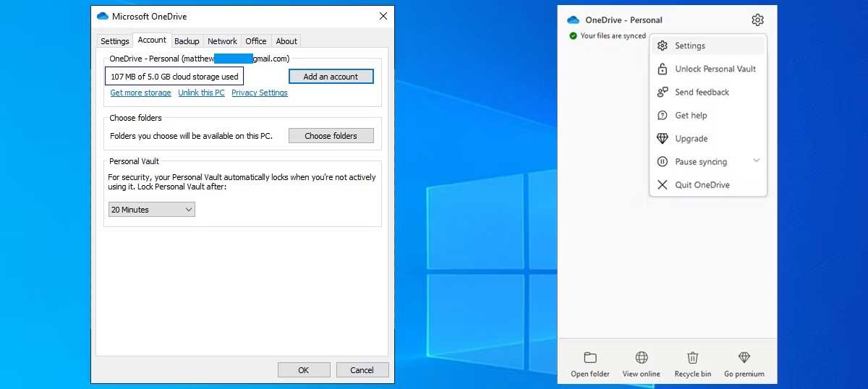Click the '107 MB of 5.0 GB cloud storage used' text
This screenshot has height=389, width=868.
coord(174,76)
